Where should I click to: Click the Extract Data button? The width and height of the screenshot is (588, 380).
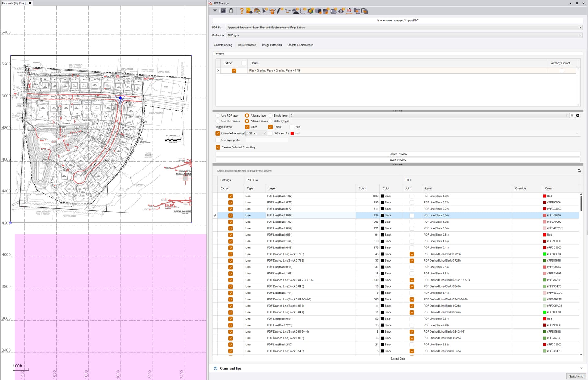(398, 358)
